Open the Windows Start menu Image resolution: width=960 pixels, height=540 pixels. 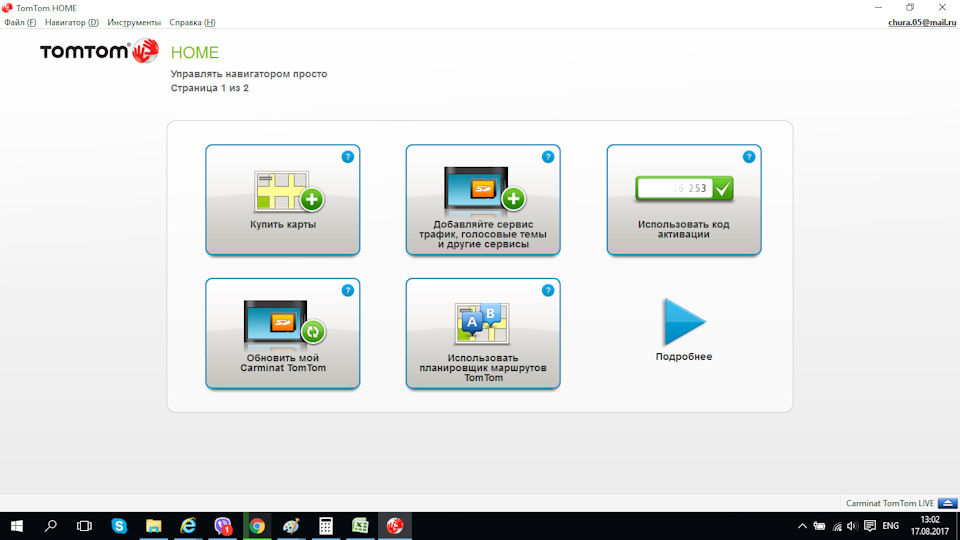pos(17,526)
